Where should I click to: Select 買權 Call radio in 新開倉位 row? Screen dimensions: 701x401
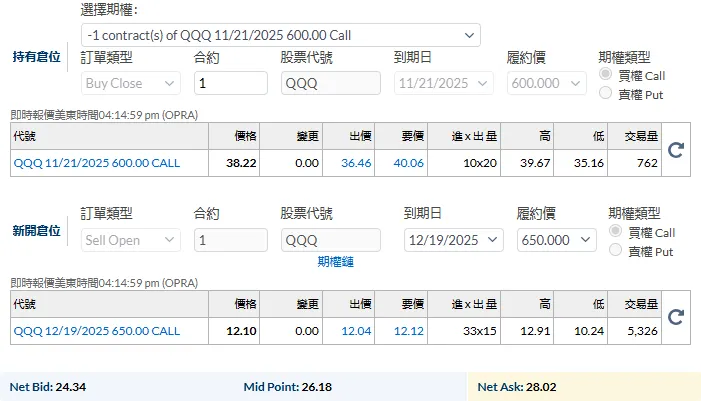pos(616,232)
